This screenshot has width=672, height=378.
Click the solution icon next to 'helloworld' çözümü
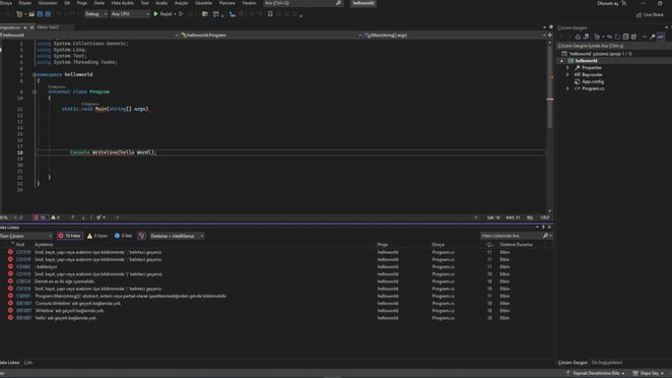tap(564, 54)
